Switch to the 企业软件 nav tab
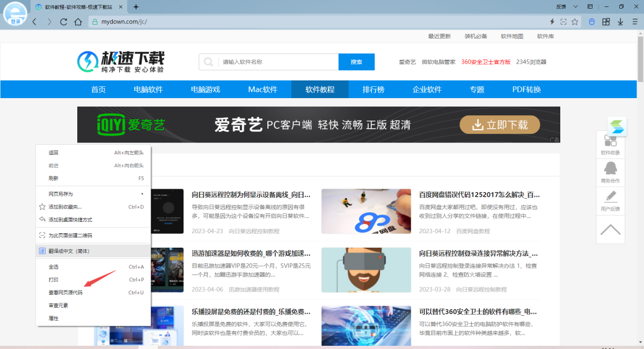644x349 pixels. click(427, 90)
